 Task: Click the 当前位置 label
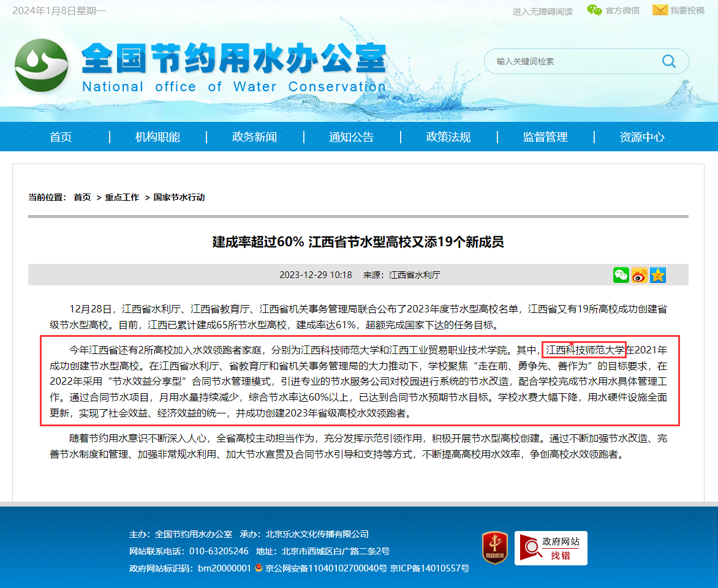coord(47,197)
